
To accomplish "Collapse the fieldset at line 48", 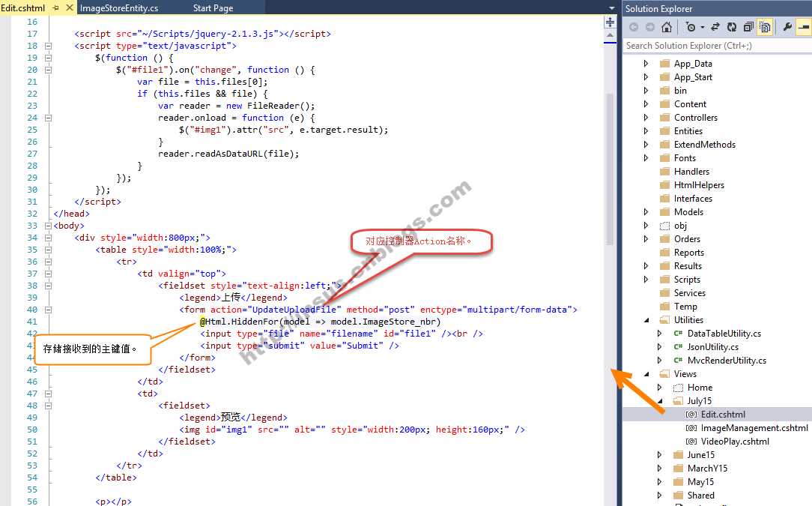I will (48, 406).
